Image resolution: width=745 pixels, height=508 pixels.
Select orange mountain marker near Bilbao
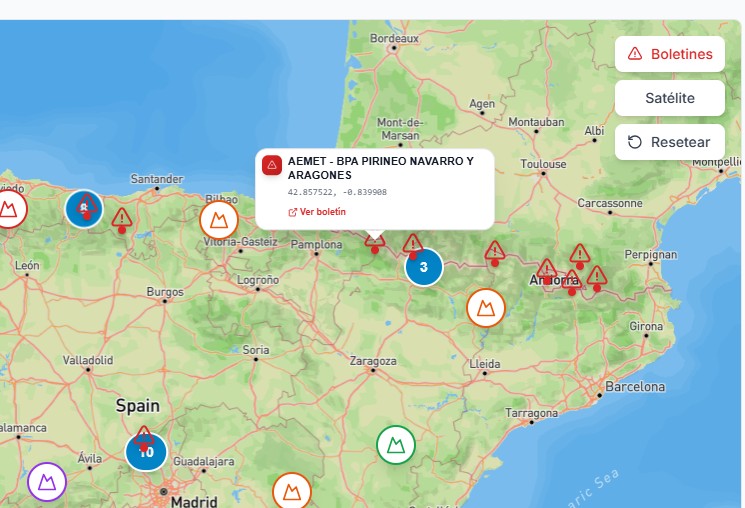tap(219, 220)
